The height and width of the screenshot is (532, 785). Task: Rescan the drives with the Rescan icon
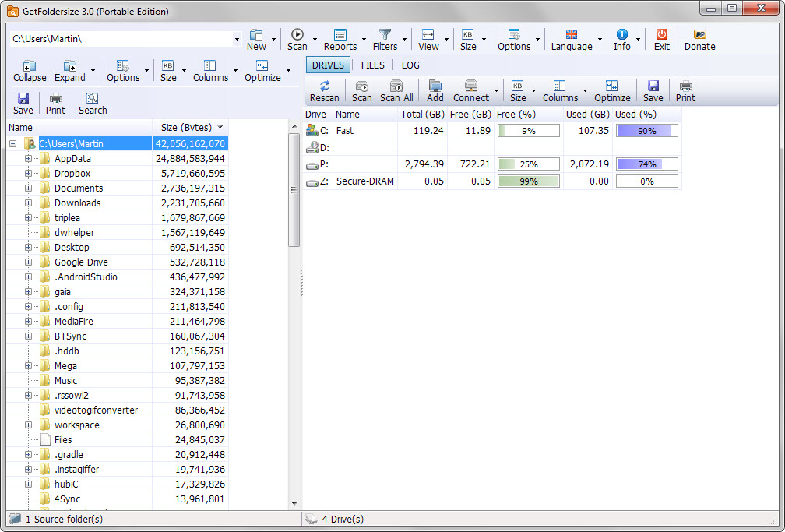click(x=325, y=86)
